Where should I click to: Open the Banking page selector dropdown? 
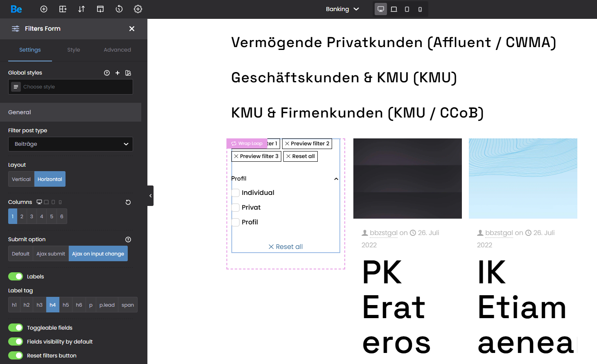coord(342,9)
